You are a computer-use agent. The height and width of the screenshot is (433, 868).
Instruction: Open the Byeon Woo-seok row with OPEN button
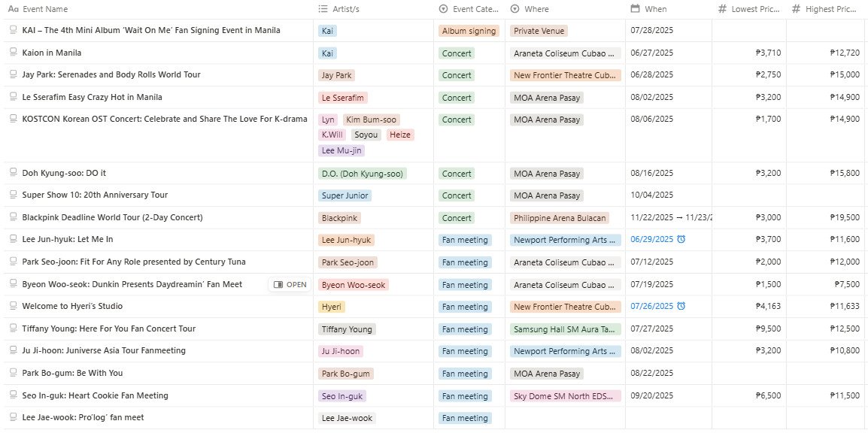[290, 285]
